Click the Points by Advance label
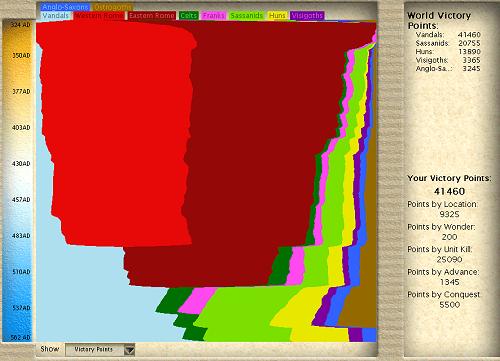 [443, 272]
